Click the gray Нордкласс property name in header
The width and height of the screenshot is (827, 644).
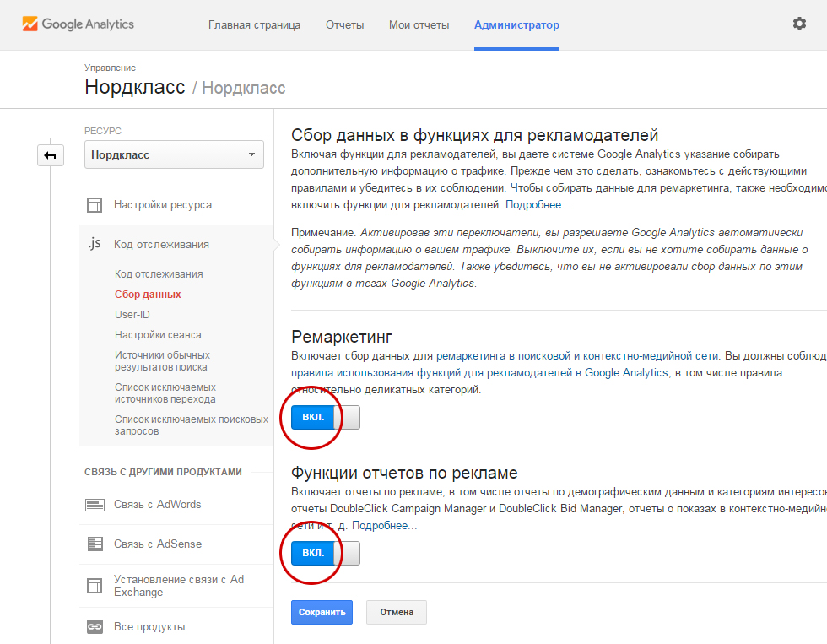tap(244, 88)
